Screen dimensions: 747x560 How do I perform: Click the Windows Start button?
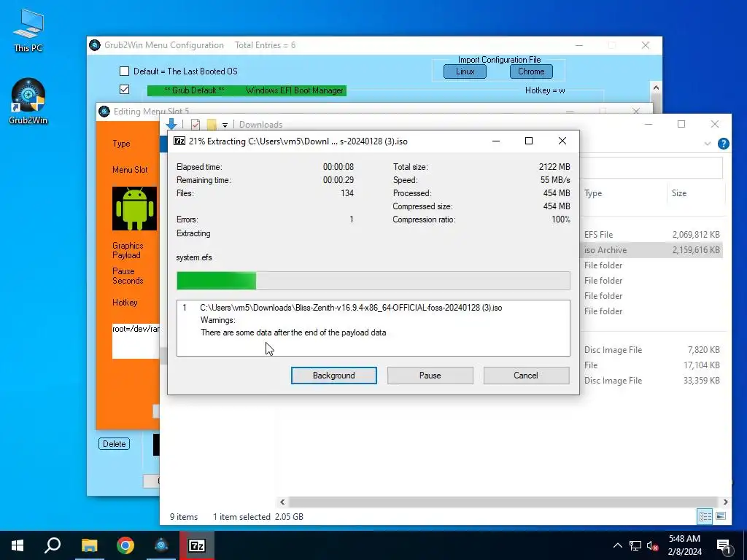point(18,545)
